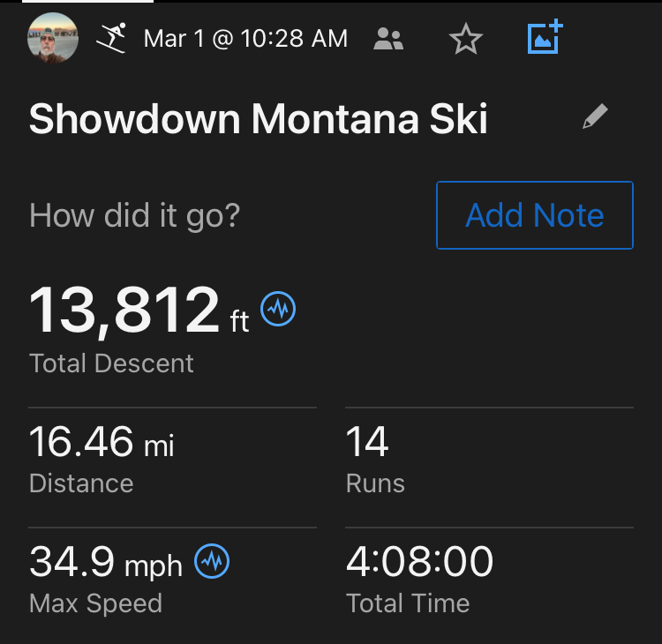Tap the pulse icon beside 34.9 mph

pos(212,561)
